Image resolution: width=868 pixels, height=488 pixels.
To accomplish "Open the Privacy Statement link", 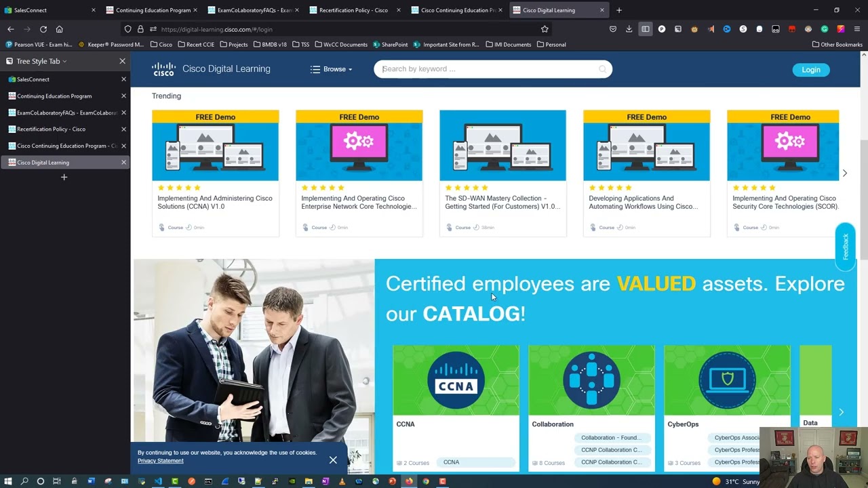I will click(x=161, y=461).
